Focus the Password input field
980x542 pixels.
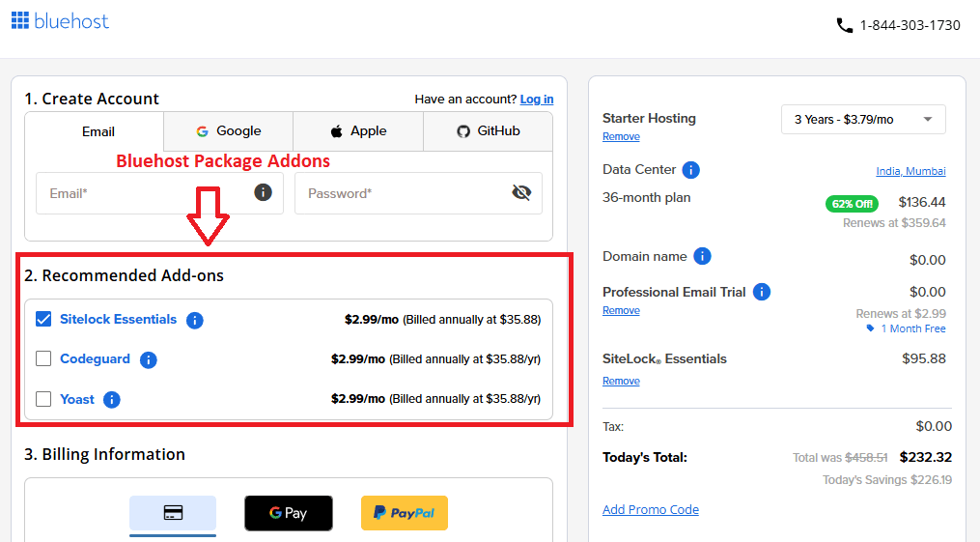pos(418,193)
